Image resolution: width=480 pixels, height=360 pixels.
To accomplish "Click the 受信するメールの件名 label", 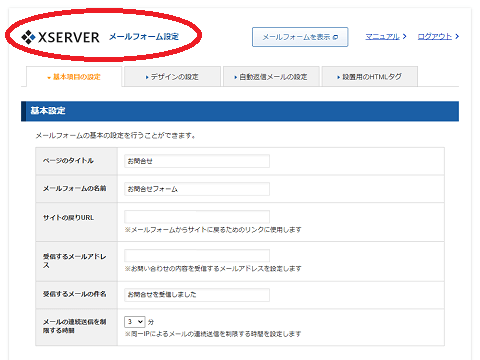I will coord(74,294).
